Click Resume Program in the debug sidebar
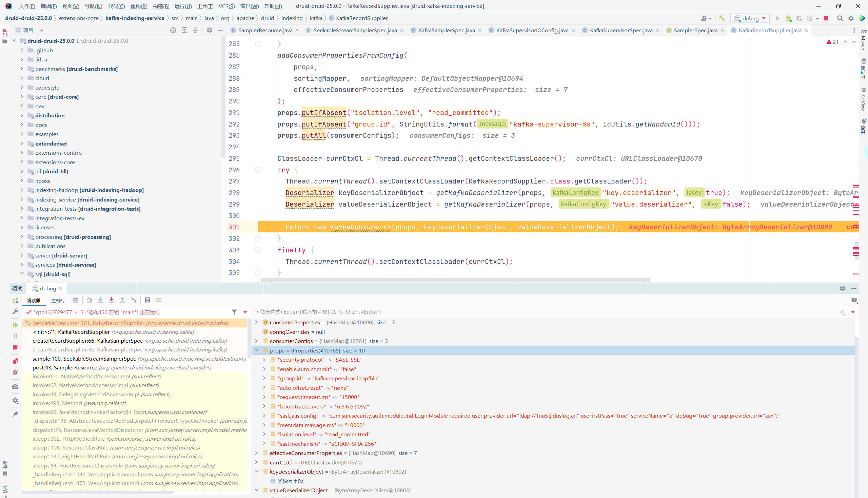The height and width of the screenshot is (498, 868). tap(15, 325)
